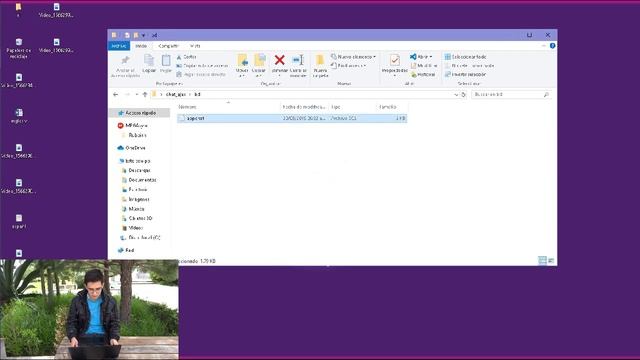Click Modificar in the Abrir group
The height and width of the screenshot is (360, 640).
[424, 66]
